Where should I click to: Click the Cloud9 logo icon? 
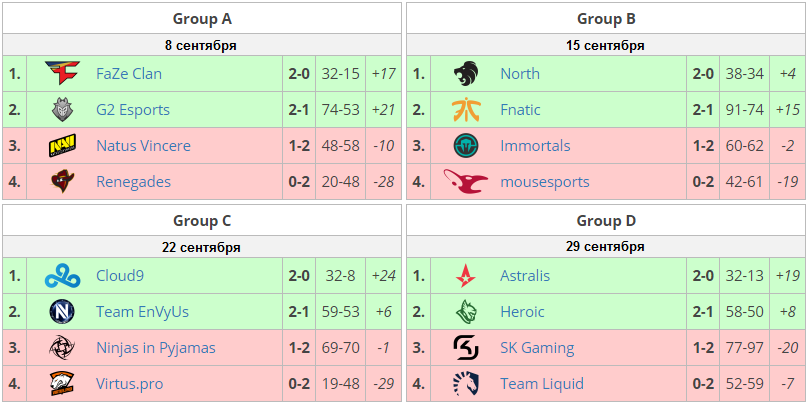[x=64, y=276]
